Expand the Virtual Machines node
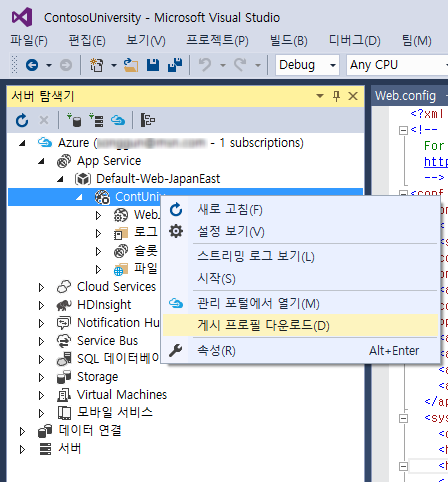 (x=41, y=395)
